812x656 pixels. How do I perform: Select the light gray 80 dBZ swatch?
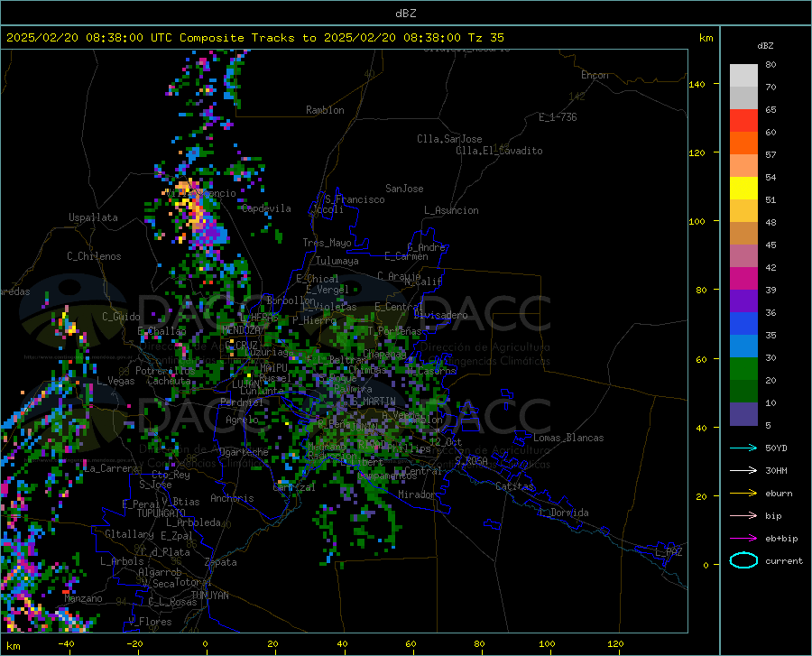[x=743, y=76]
